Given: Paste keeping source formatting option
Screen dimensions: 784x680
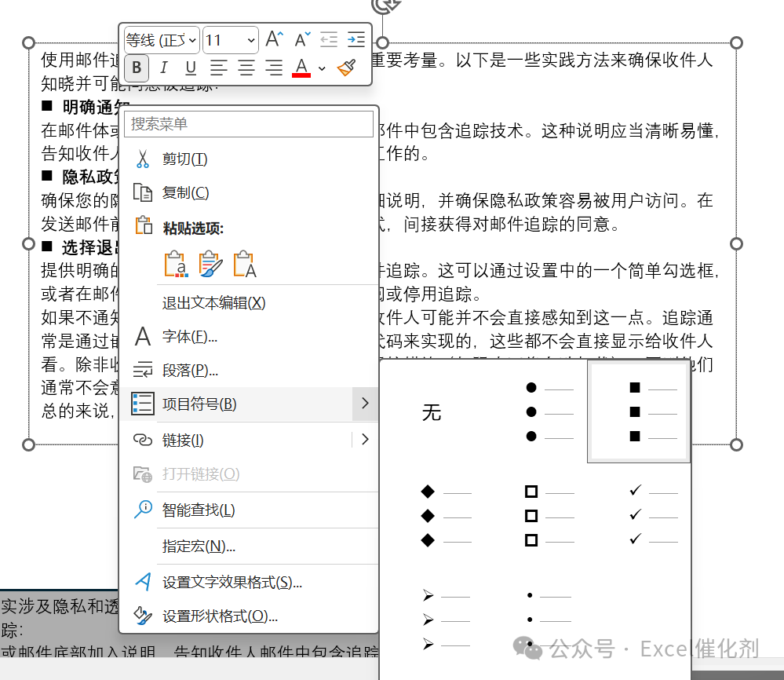Looking at the screenshot, I should 210,264.
